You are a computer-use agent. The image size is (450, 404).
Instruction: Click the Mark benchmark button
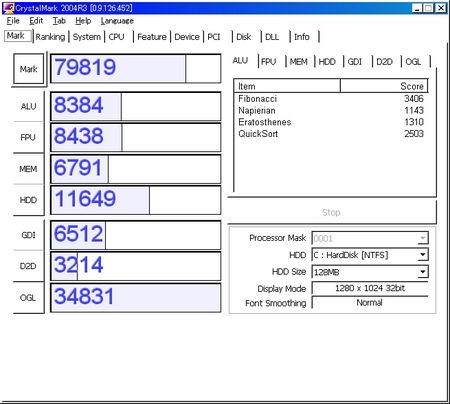point(29,69)
